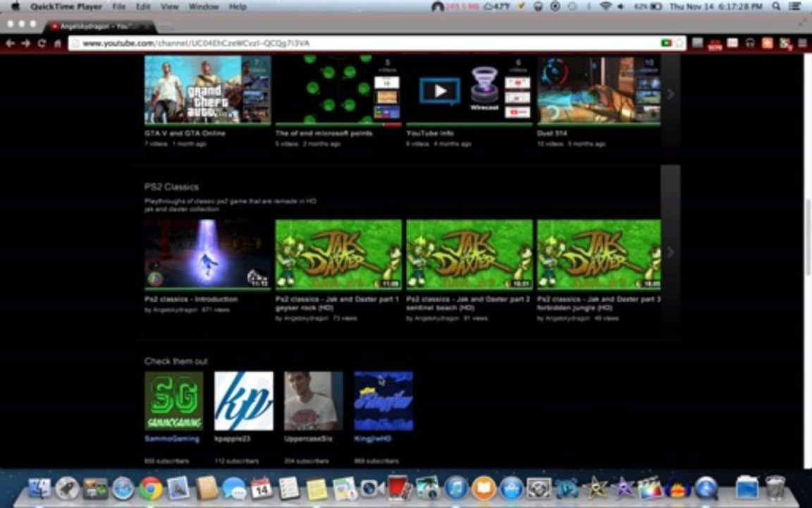Open iTunes from the Dock
The image size is (812, 508).
click(456, 488)
